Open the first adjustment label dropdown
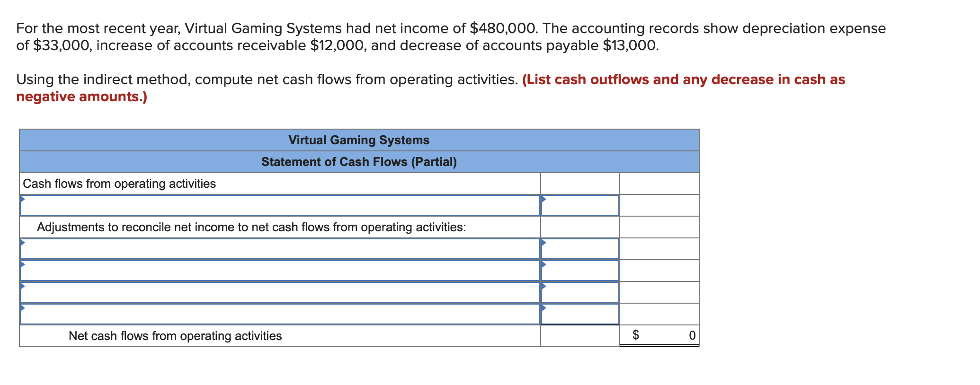This screenshot has height=385, width=980. pyautogui.click(x=280, y=249)
